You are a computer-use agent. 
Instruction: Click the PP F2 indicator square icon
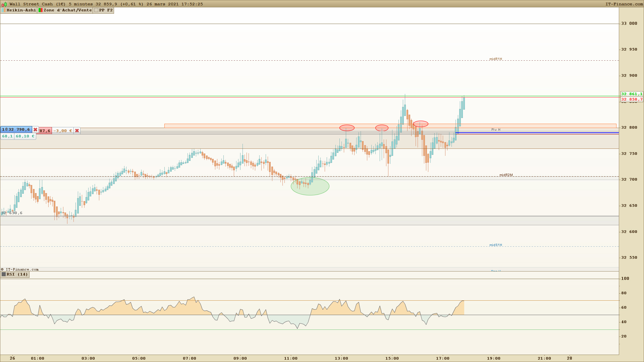click(96, 10)
